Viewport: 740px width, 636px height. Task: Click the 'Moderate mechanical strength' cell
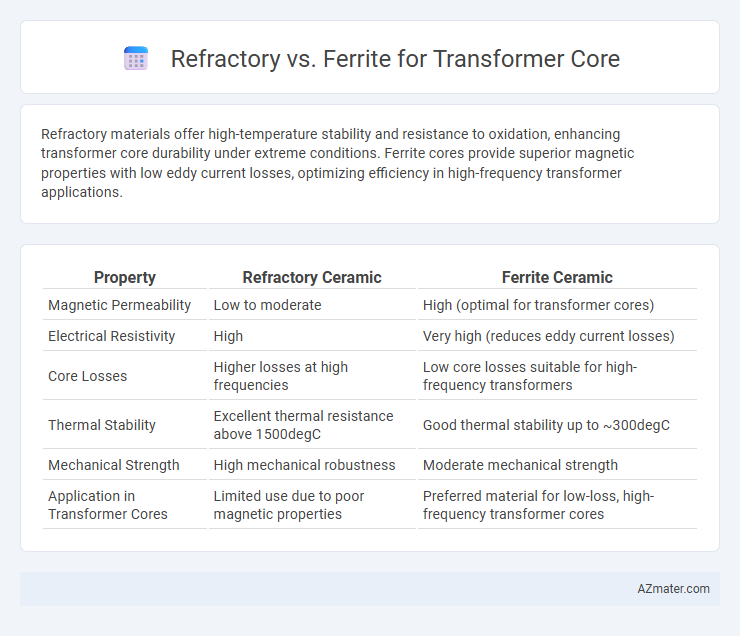tap(520, 465)
